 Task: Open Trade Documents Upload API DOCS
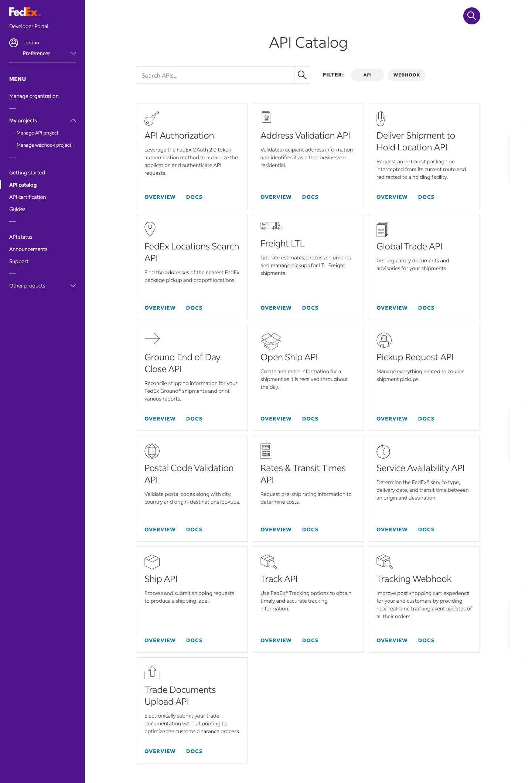194,751
